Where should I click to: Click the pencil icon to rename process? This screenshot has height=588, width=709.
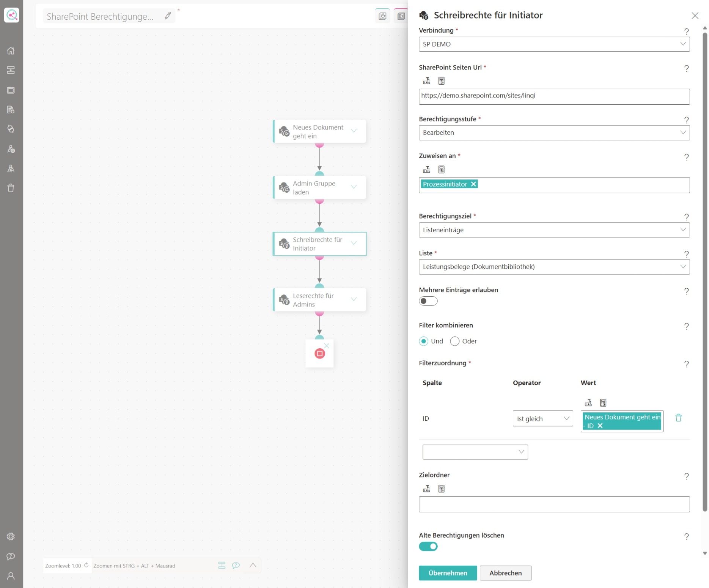coord(168,16)
